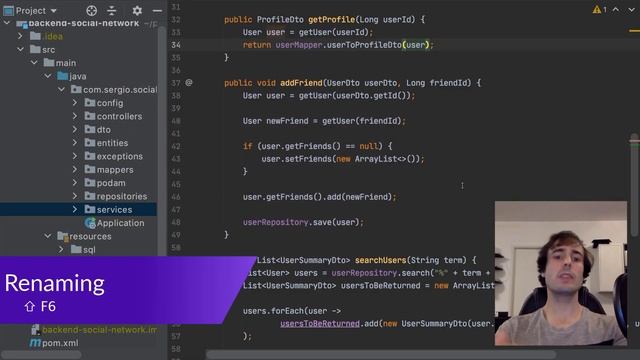Select pom.xml in project tree
This screenshot has height=360, width=640.
coord(60,343)
